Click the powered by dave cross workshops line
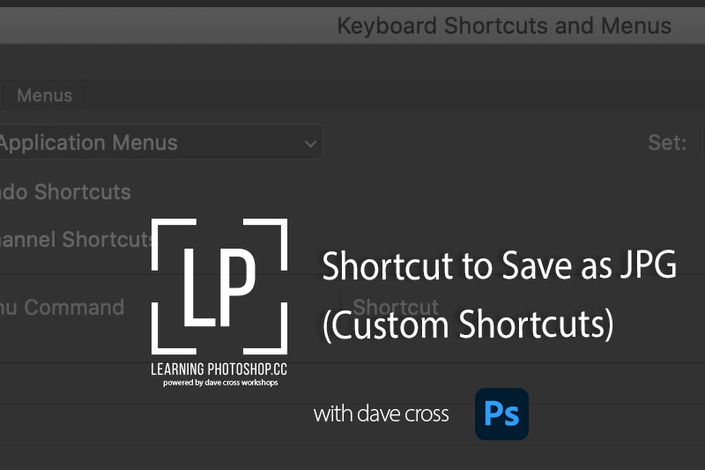This screenshot has height=470, width=705. pyautogui.click(x=220, y=383)
